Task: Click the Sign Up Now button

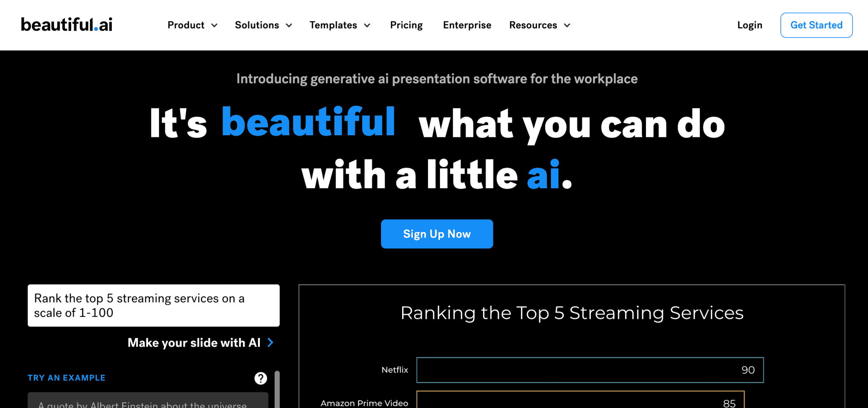Action: point(437,234)
